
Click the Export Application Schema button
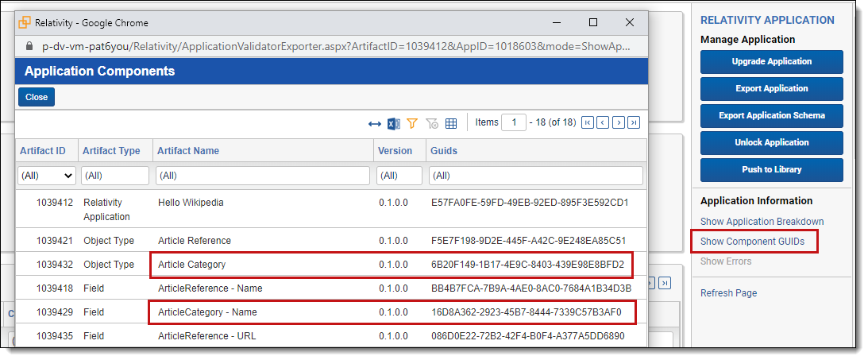(x=772, y=116)
